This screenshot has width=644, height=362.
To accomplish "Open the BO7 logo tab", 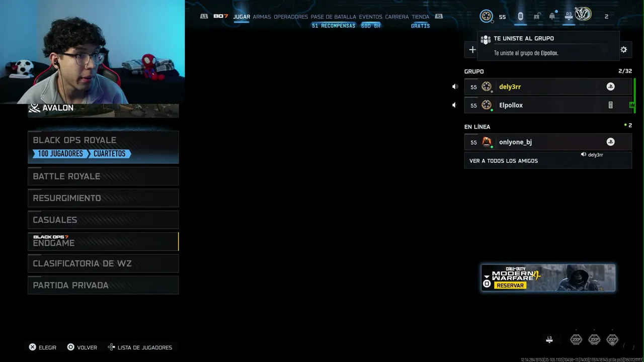I will click(x=221, y=16).
